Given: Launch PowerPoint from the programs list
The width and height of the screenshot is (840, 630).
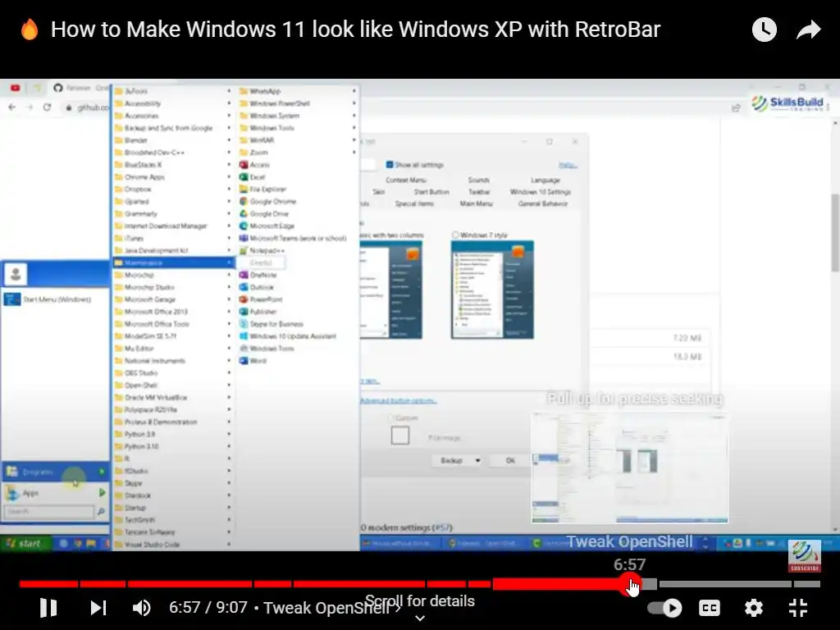Looking at the screenshot, I should pos(297,299).
